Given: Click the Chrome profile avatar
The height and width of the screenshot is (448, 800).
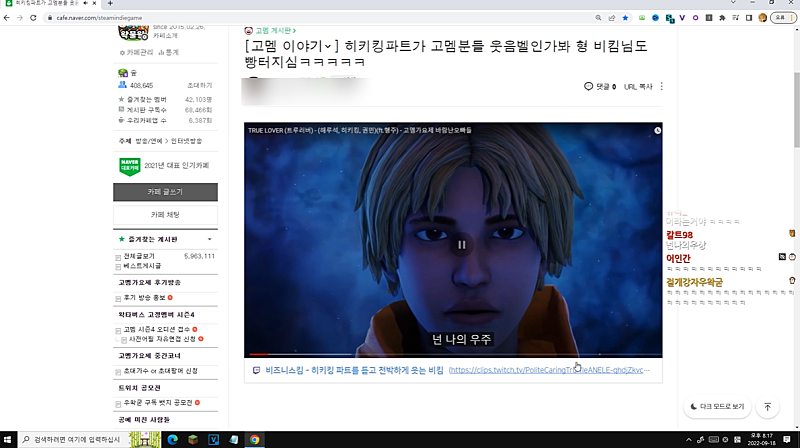Looking at the screenshot, I should 763,18.
